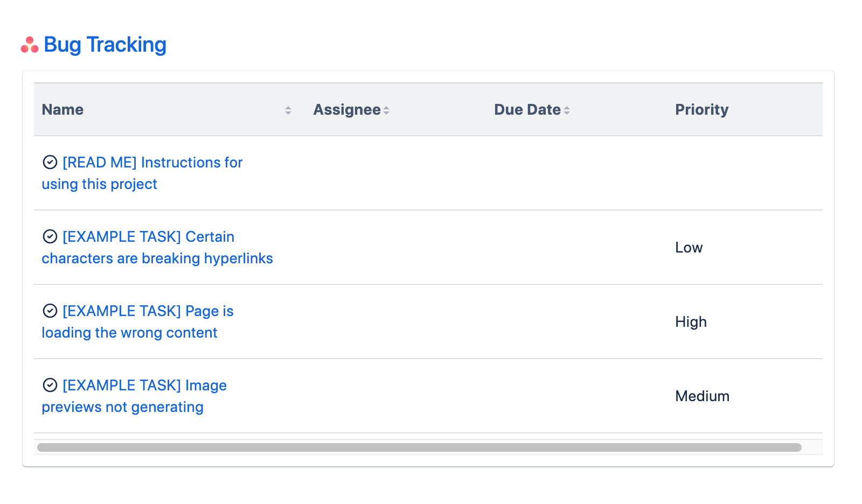Click the sort arrows in Name column
Image resolution: width=862 pixels, height=504 pixels.
click(288, 110)
